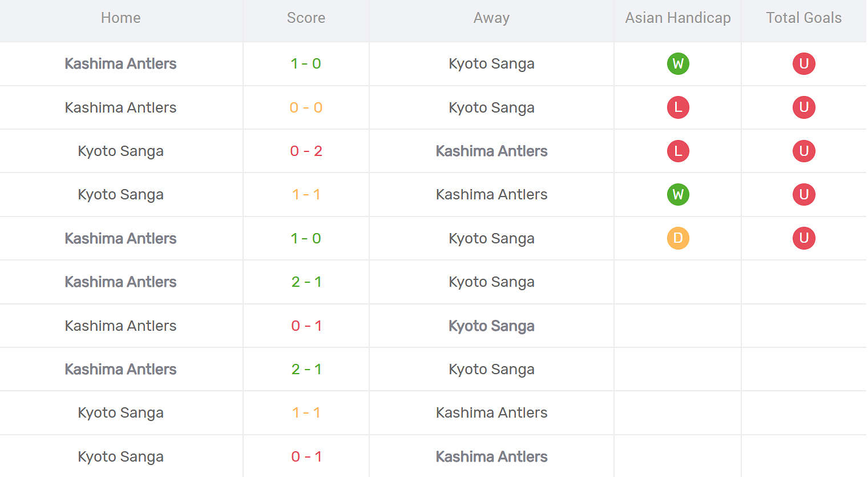Click the green W badge in the 1-1 match row
The height and width of the screenshot is (477, 868).
point(678,194)
